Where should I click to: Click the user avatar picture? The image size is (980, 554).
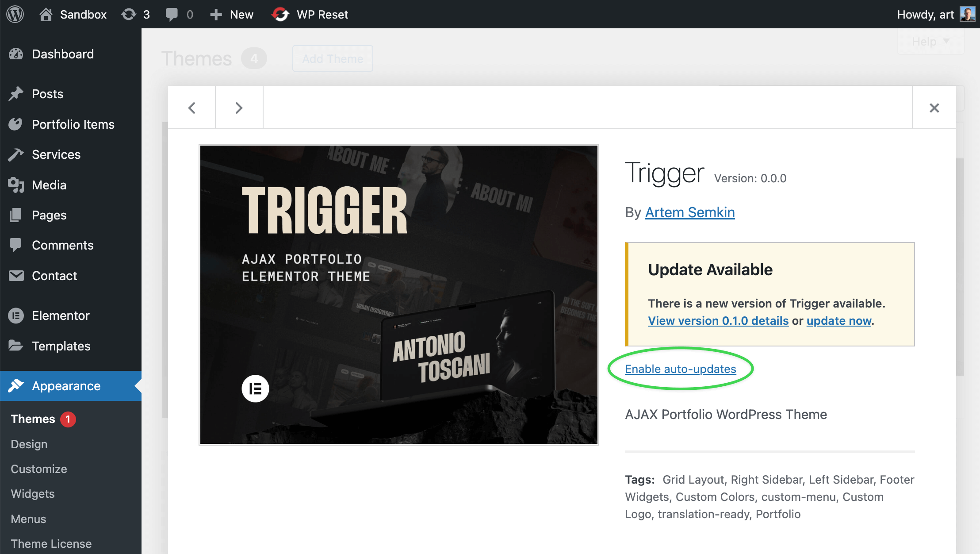pos(967,14)
